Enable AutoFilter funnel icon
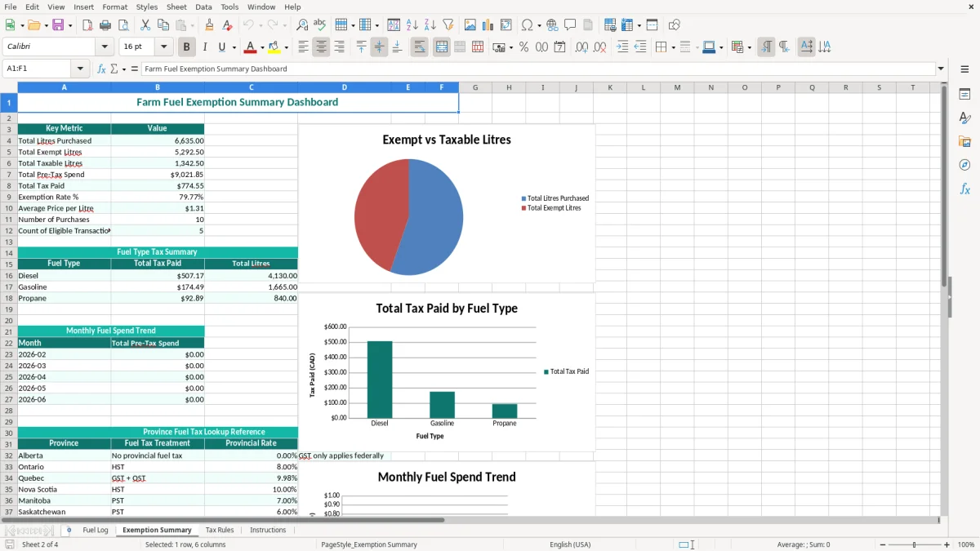This screenshot has height=551, width=980. 448,25
